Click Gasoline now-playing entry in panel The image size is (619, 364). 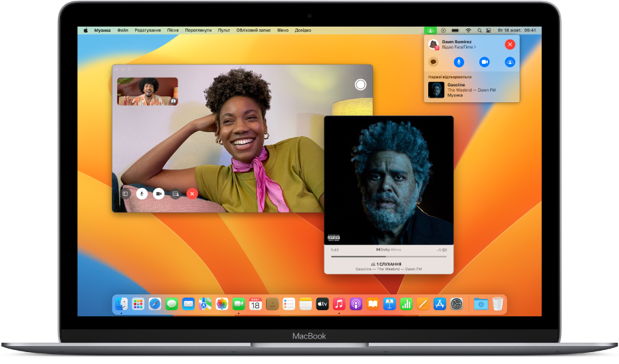pos(472,90)
